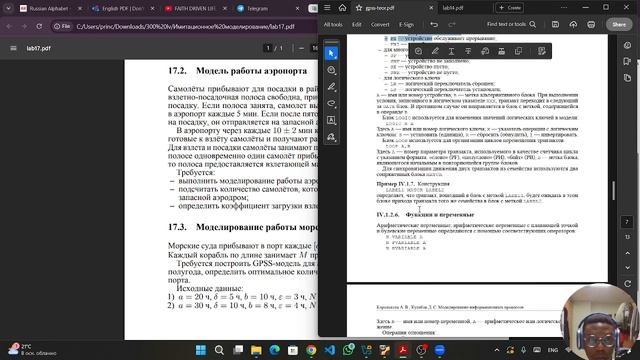Strikethrough selected text via floating toolbar

(468, 51)
